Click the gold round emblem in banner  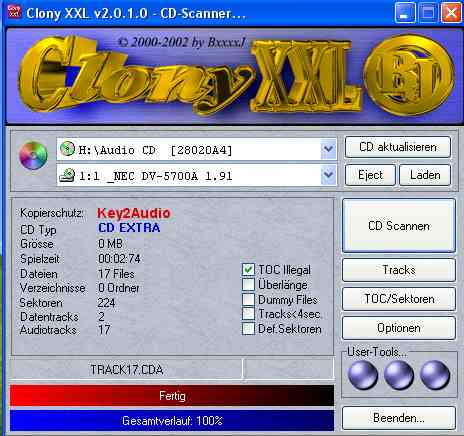click(410, 76)
